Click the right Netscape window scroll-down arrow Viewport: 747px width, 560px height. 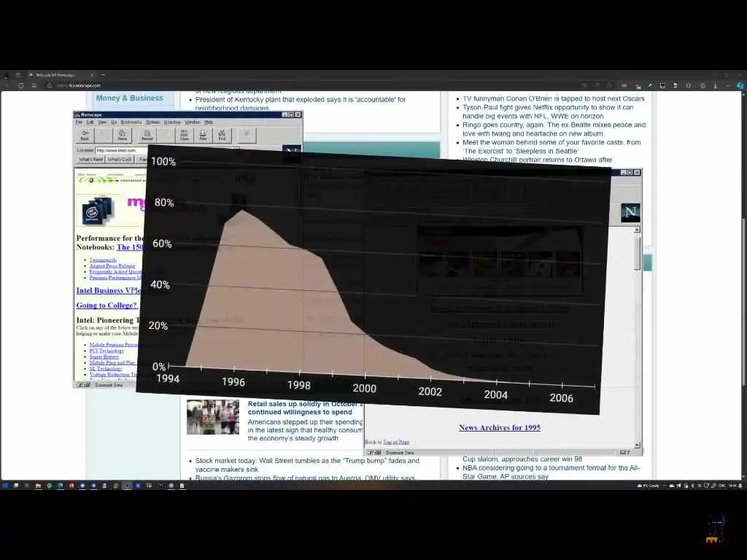coord(638,445)
